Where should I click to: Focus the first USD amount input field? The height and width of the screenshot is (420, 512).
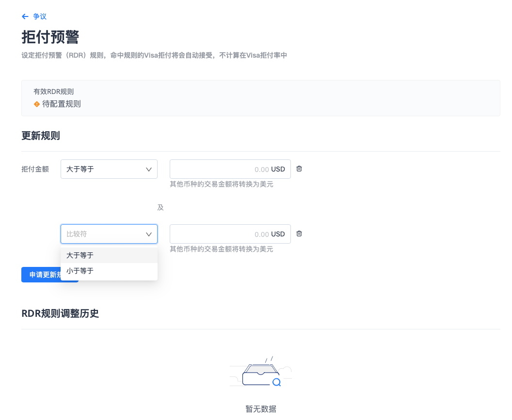218,169
